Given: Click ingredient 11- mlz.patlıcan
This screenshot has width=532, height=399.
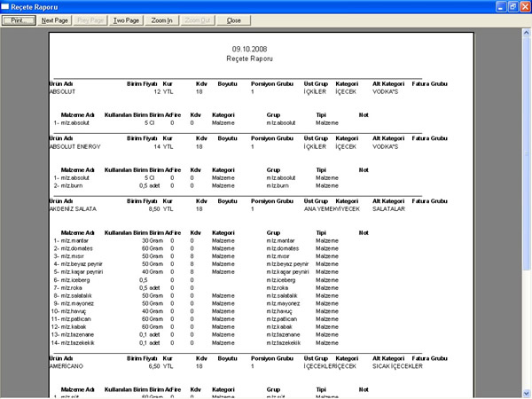Looking at the screenshot, I should pos(71,319).
